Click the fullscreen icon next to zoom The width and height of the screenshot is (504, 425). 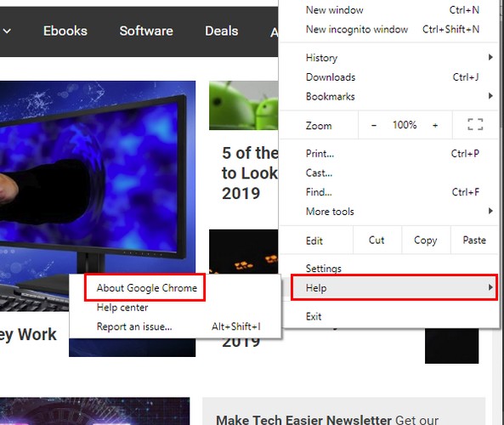click(475, 124)
